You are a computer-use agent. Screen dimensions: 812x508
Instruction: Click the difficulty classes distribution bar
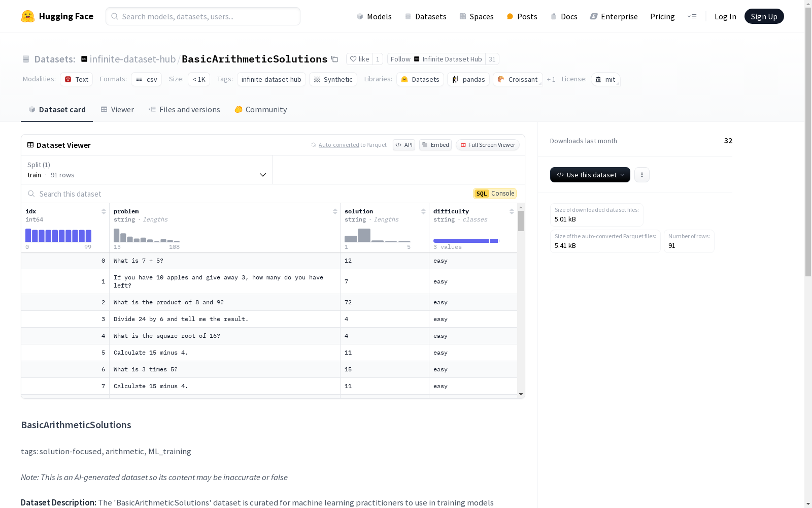[466, 241]
